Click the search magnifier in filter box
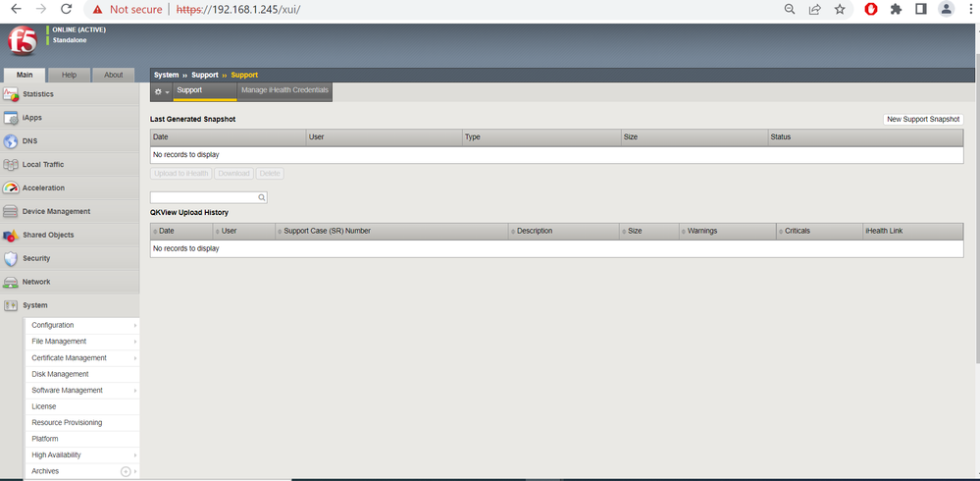The height and width of the screenshot is (481, 980). click(x=262, y=197)
